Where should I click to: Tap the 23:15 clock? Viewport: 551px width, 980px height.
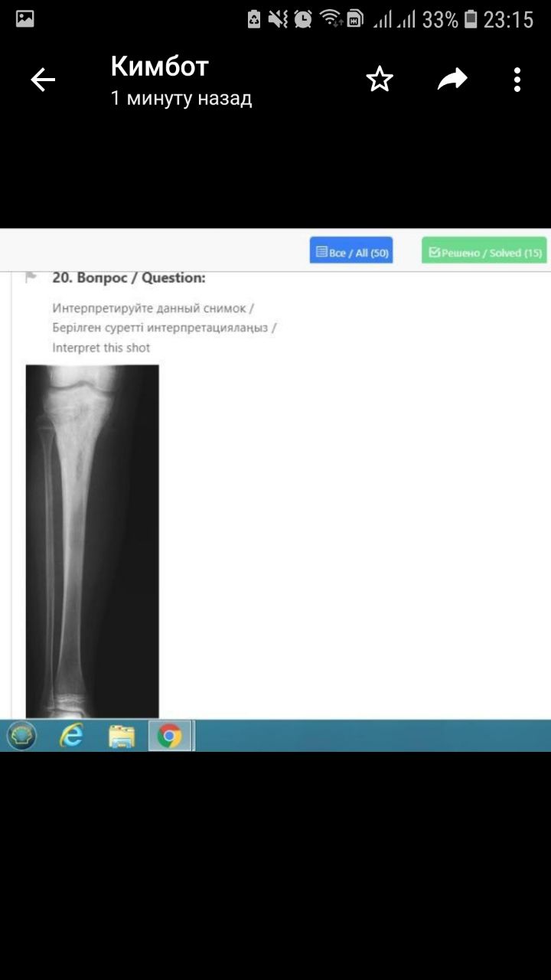pos(508,19)
